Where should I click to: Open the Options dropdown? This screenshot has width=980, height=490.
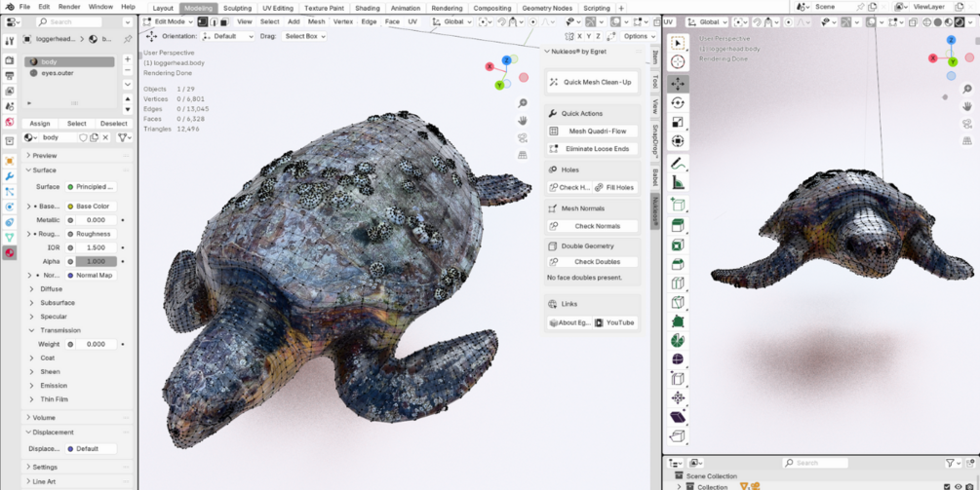[x=639, y=36]
